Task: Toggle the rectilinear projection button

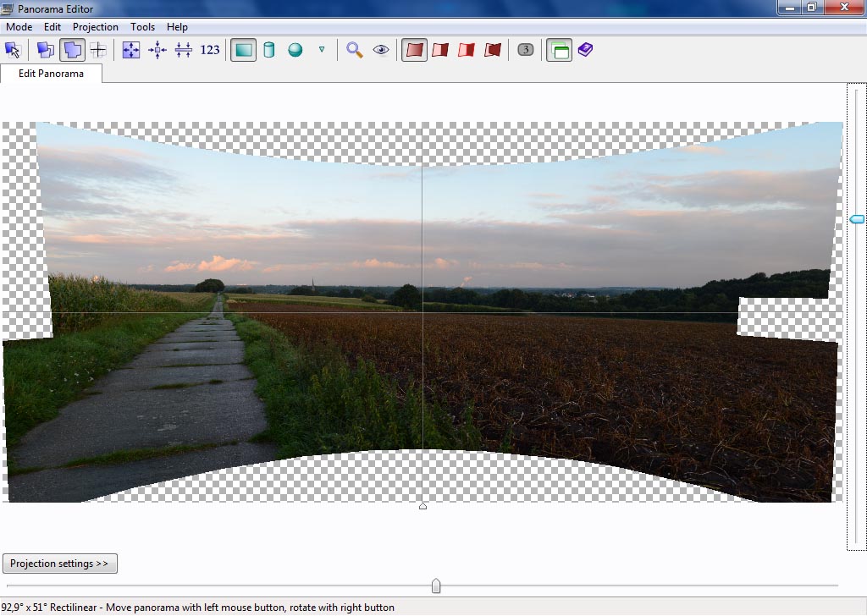Action: [x=243, y=50]
